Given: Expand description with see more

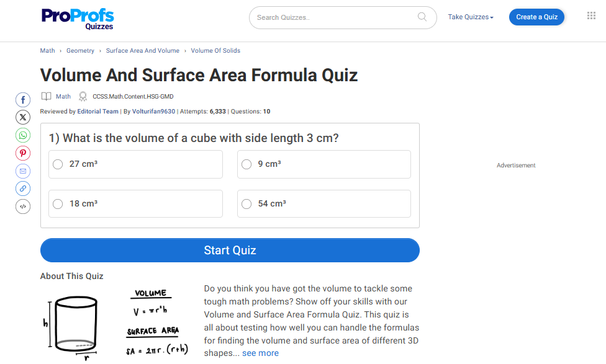Looking at the screenshot, I should click(260, 353).
